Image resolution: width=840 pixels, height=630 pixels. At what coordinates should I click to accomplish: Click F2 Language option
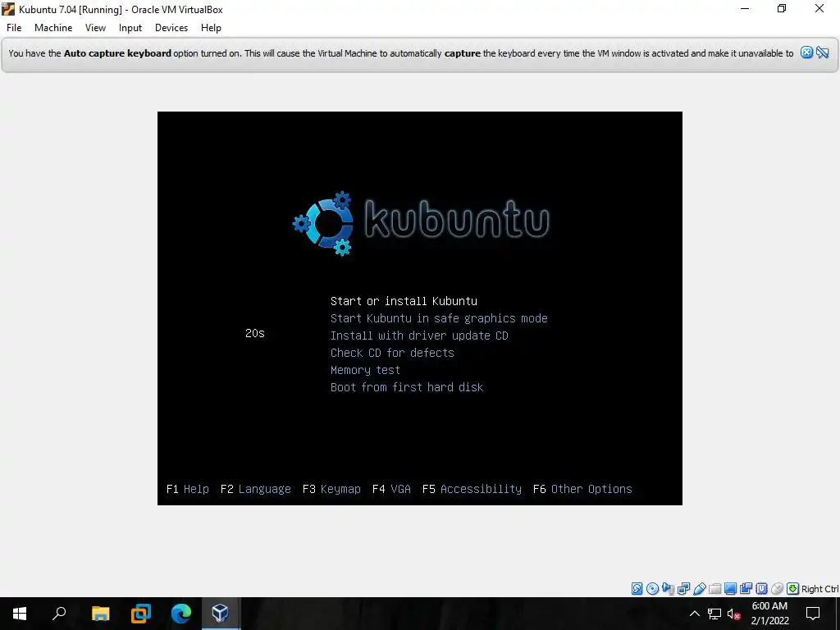(256, 489)
